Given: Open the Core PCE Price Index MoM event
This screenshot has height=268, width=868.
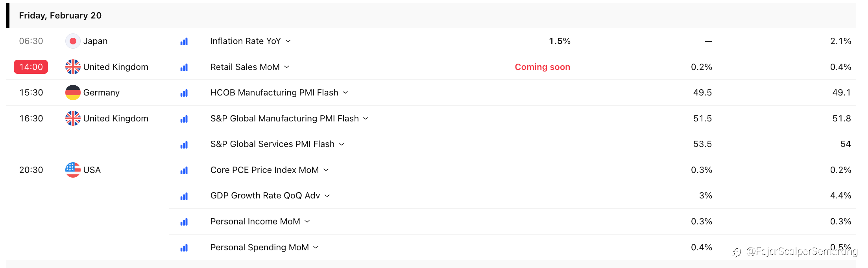Looking at the screenshot, I should click(x=264, y=170).
